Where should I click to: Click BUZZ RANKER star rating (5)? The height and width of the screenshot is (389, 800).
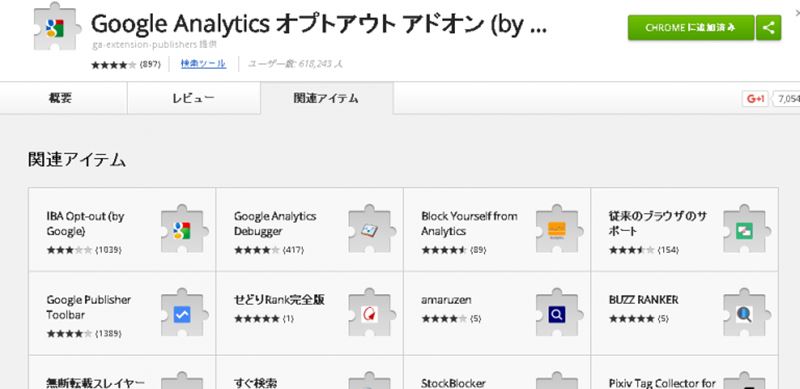639,319
